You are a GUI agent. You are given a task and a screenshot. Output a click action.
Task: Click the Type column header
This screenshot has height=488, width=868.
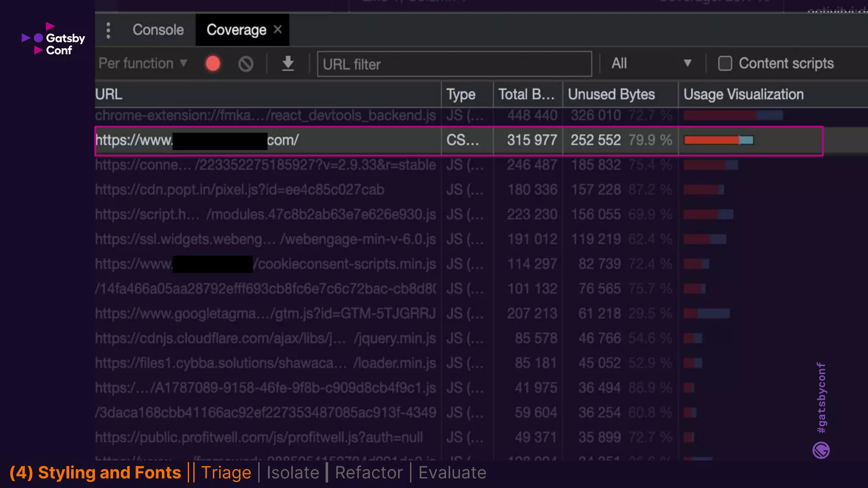(461, 94)
